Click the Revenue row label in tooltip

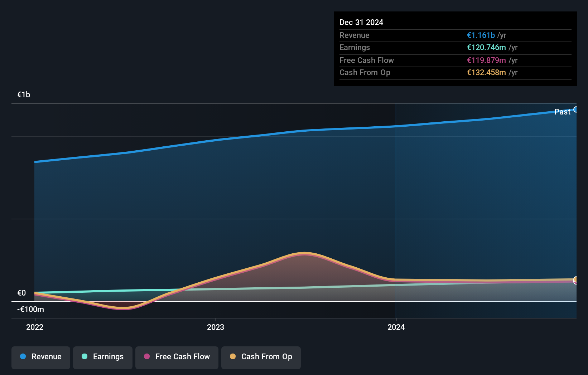tap(355, 35)
